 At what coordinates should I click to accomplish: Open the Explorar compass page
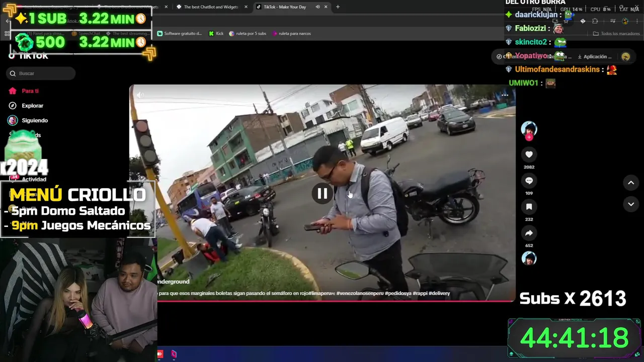point(26,106)
